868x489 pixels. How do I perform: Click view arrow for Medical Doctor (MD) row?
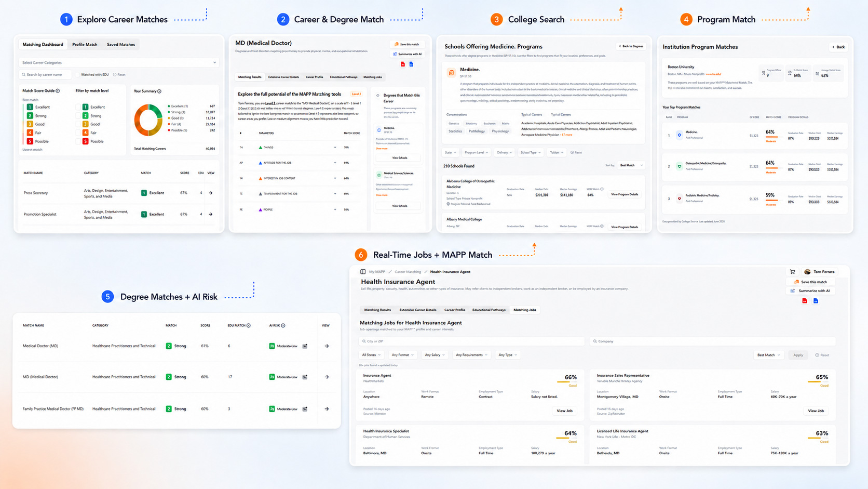(x=327, y=346)
